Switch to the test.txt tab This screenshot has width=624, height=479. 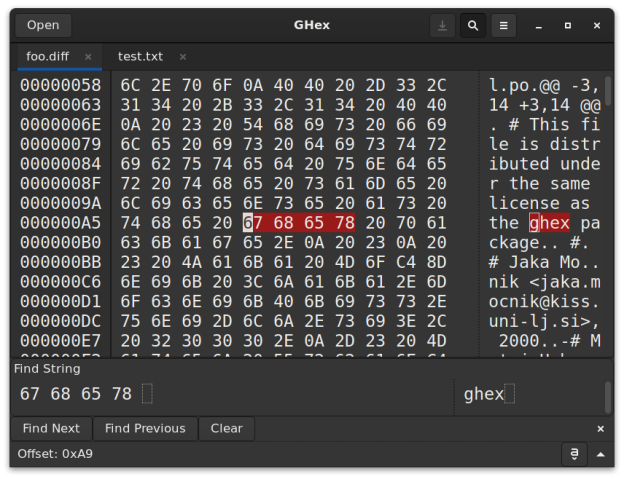[139, 57]
